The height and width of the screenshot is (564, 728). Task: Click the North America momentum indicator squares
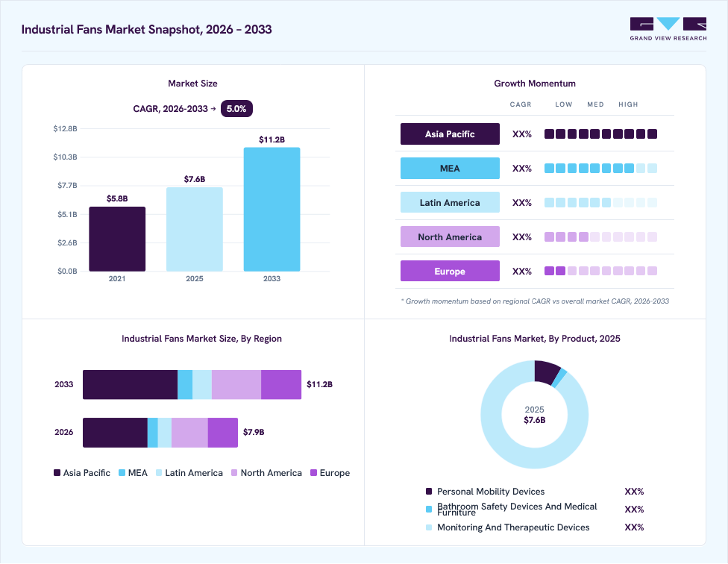coord(600,237)
